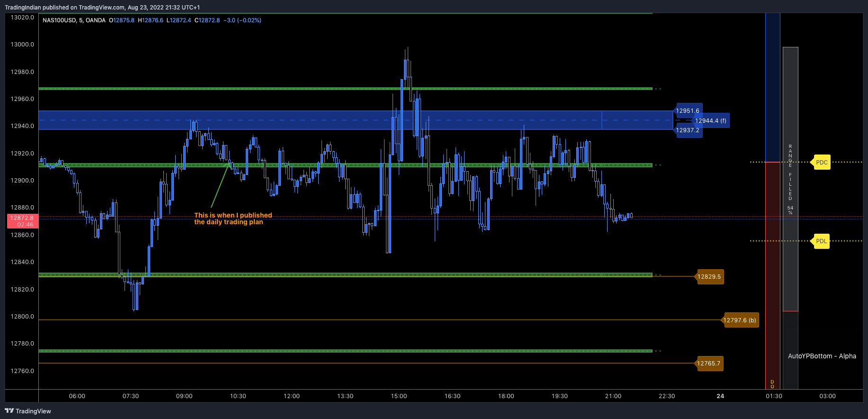Click the 12800.0 price axis label
The image size is (868, 419).
(x=22, y=317)
